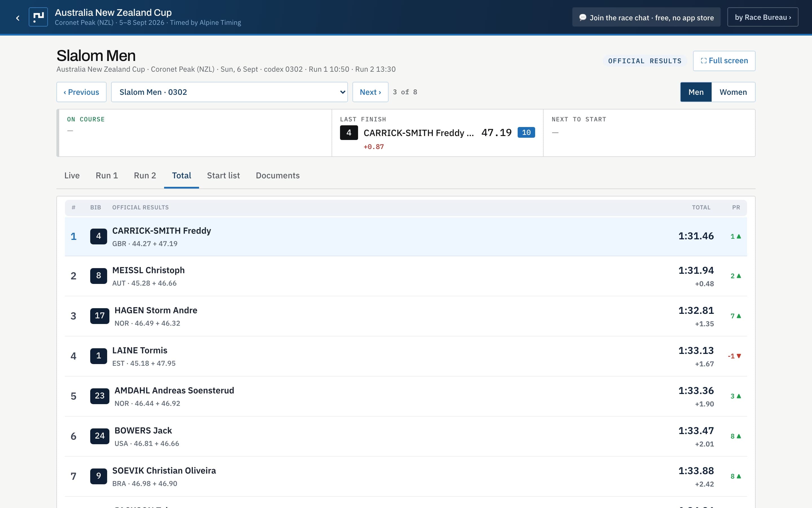Viewport: 812px width, 508px height.
Task: Select the Men category toggle
Action: click(696, 92)
